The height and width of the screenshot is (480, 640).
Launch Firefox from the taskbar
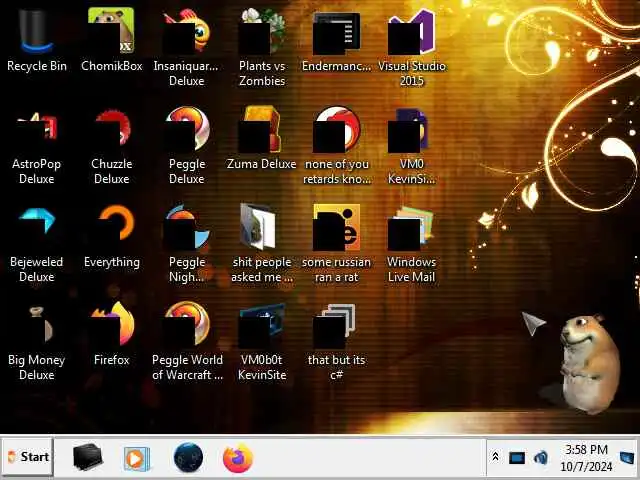click(238, 458)
